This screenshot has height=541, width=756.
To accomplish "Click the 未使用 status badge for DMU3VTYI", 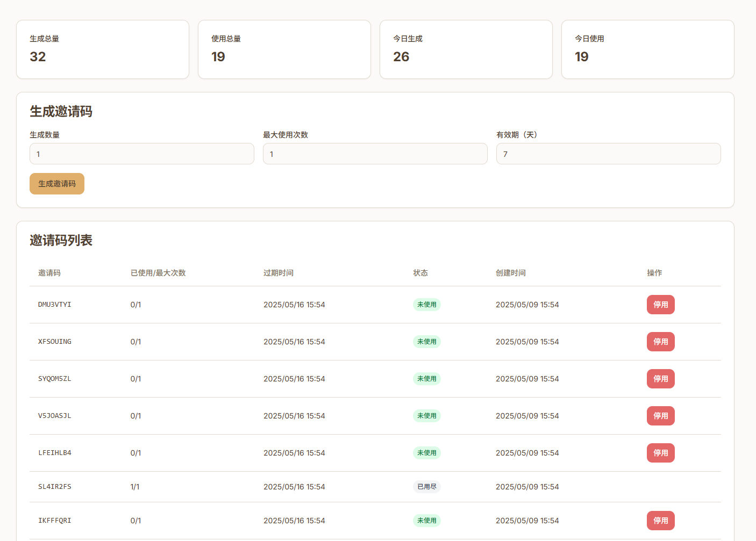I will 426,305.
